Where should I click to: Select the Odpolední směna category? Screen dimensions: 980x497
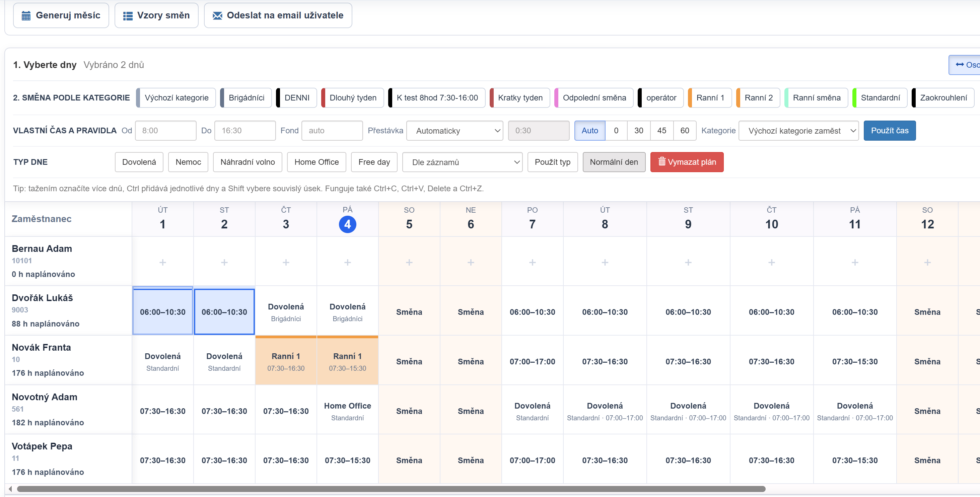pyautogui.click(x=594, y=98)
